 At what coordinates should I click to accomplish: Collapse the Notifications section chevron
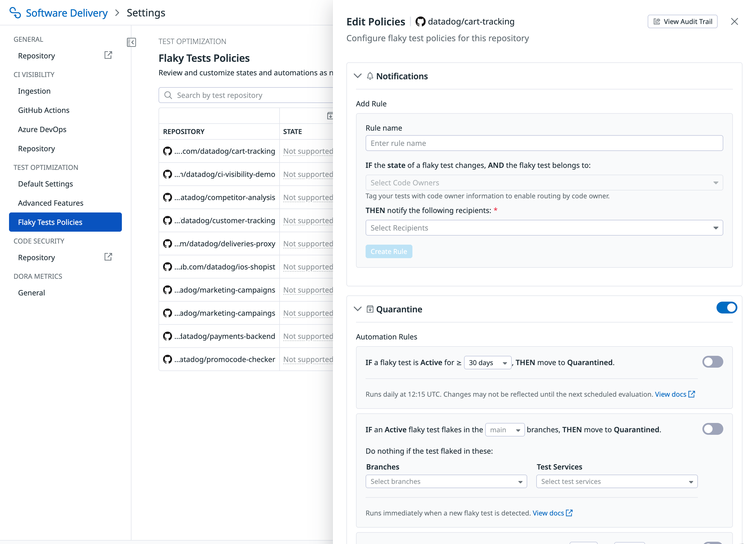358,76
